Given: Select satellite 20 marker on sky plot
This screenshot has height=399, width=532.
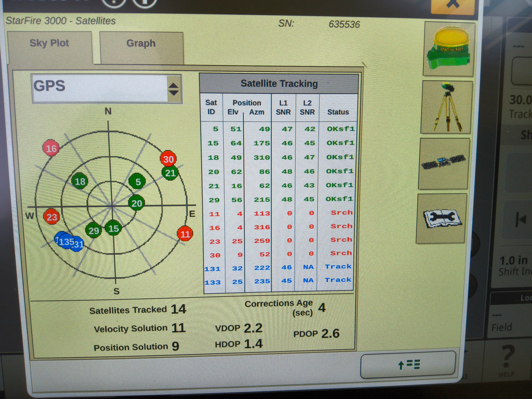Looking at the screenshot, I should click(x=137, y=204).
